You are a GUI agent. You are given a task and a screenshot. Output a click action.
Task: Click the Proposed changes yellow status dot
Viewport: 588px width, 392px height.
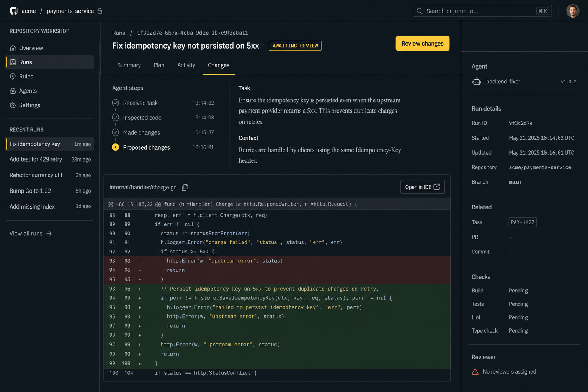click(x=115, y=147)
